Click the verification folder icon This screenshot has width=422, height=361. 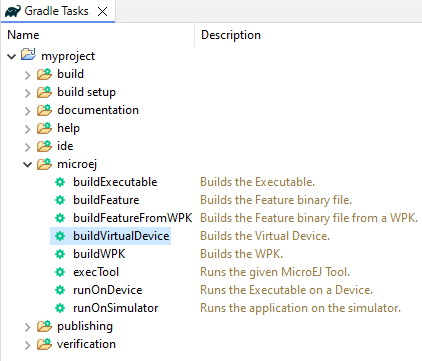44,344
